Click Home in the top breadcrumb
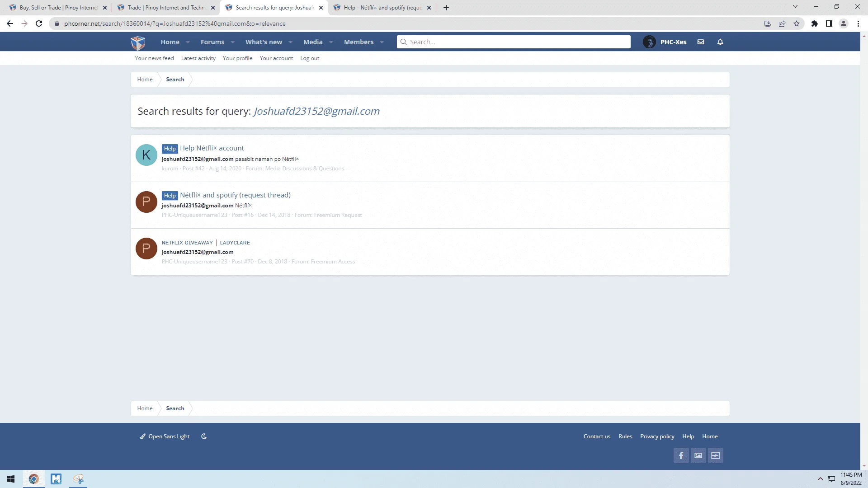The width and height of the screenshot is (868, 488). (x=145, y=80)
